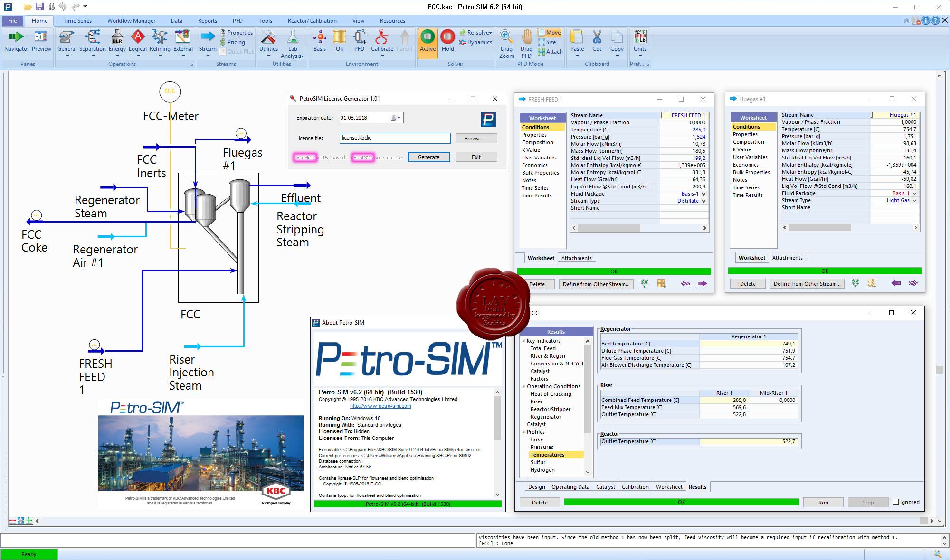
Task: Select Pressures in FCC results tree
Action: point(542,447)
